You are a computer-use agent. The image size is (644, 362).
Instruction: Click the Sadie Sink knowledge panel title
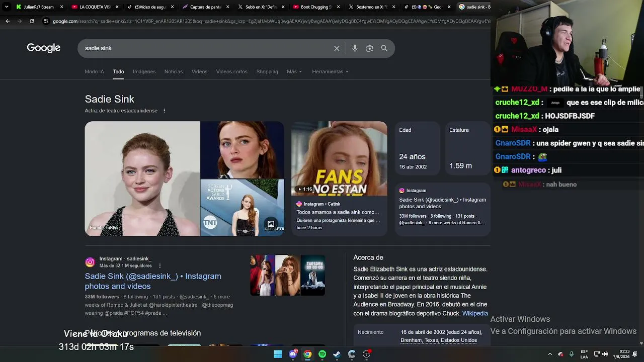pos(110,99)
